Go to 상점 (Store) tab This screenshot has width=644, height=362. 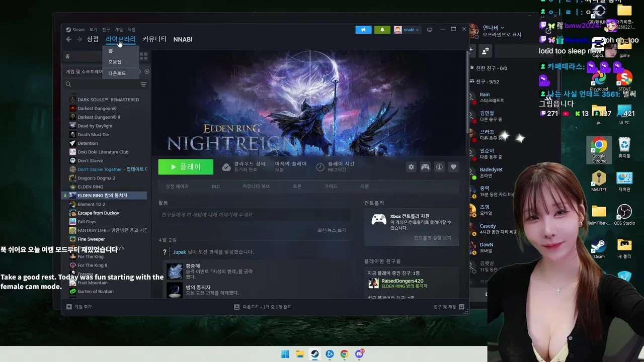[x=93, y=39]
